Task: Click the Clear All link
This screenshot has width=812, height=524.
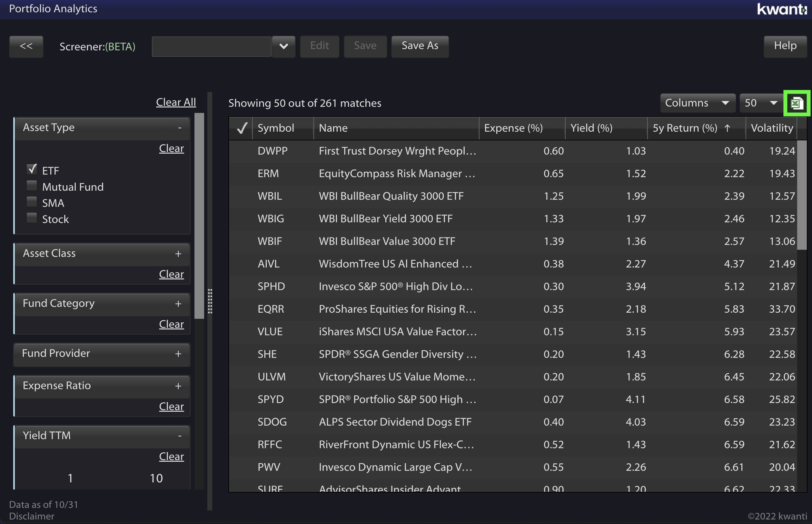Action: pyautogui.click(x=176, y=102)
